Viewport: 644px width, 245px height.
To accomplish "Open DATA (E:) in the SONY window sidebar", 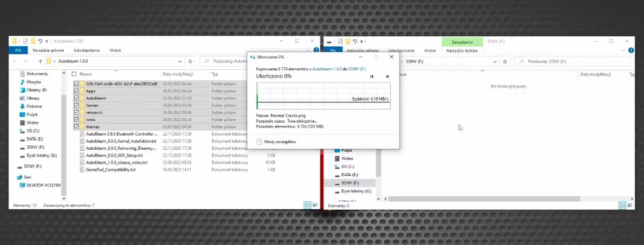I will [x=349, y=174].
